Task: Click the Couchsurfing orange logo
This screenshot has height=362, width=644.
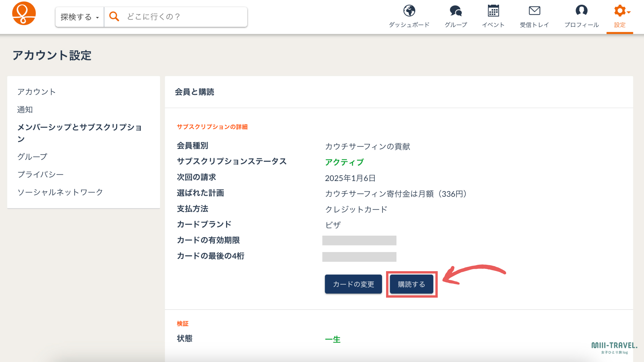Action: tap(24, 13)
